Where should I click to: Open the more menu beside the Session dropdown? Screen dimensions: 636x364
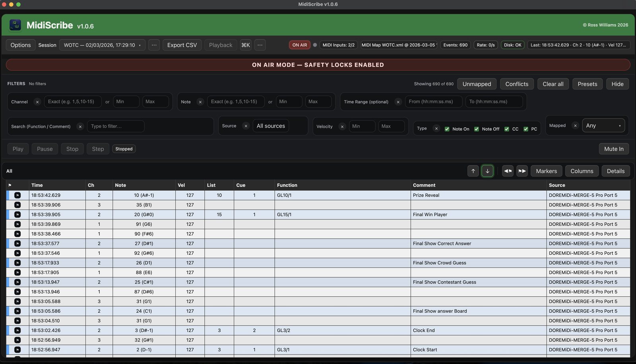pyautogui.click(x=154, y=45)
